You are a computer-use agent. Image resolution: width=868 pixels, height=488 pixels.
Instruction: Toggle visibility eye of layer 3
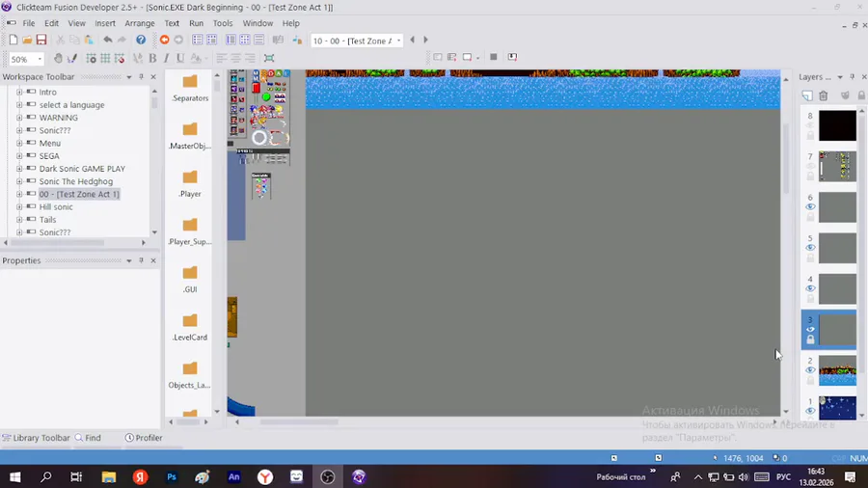(x=810, y=330)
